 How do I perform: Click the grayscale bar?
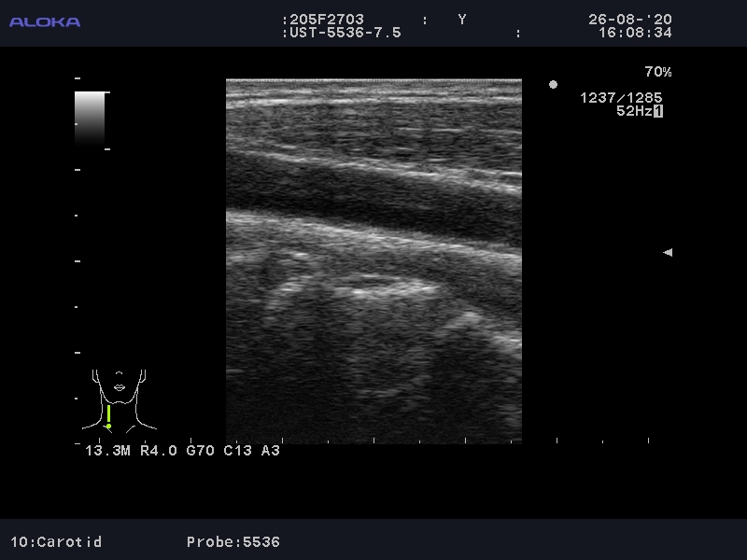tap(90, 119)
